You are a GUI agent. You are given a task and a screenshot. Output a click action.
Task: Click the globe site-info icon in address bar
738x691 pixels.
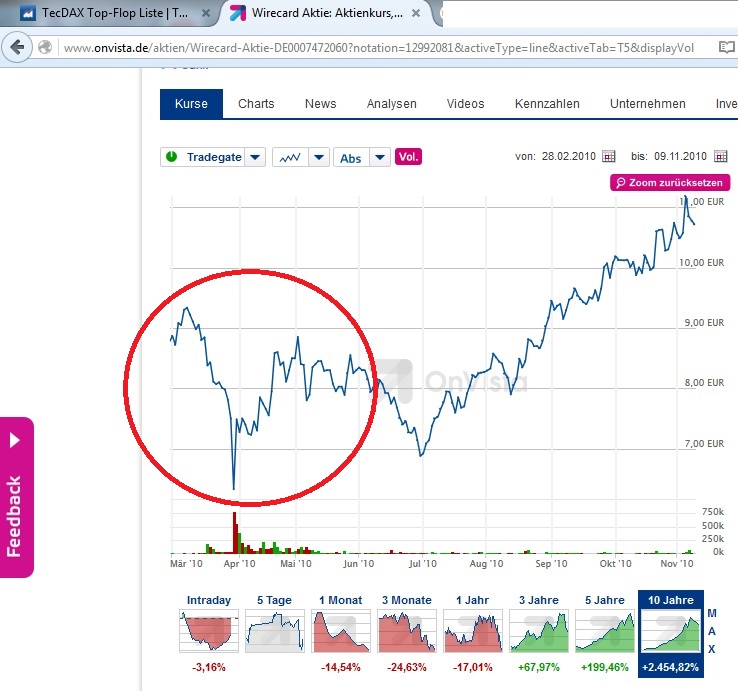pyautogui.click(x=45, y=48)
